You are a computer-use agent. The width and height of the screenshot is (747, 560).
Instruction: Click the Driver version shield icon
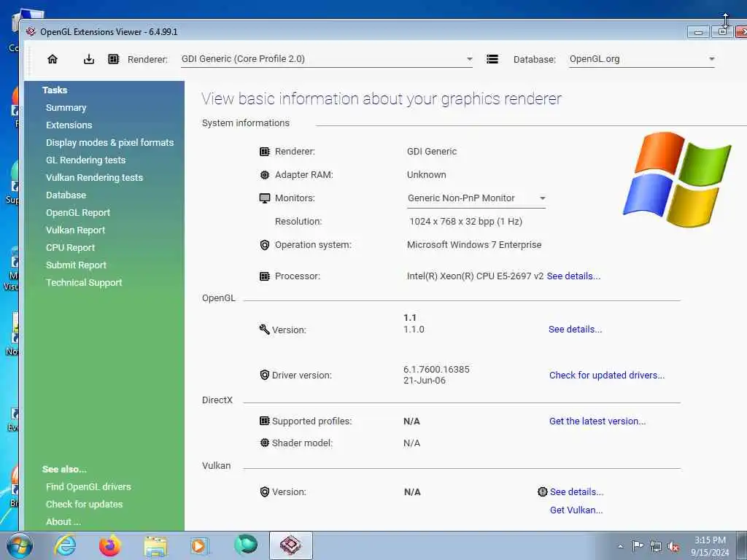click(264, 375)
